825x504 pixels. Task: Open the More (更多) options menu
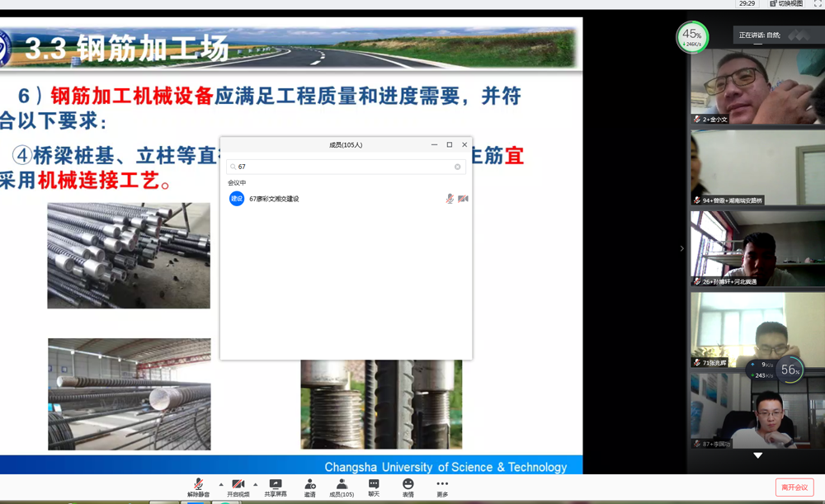point(442,487)
